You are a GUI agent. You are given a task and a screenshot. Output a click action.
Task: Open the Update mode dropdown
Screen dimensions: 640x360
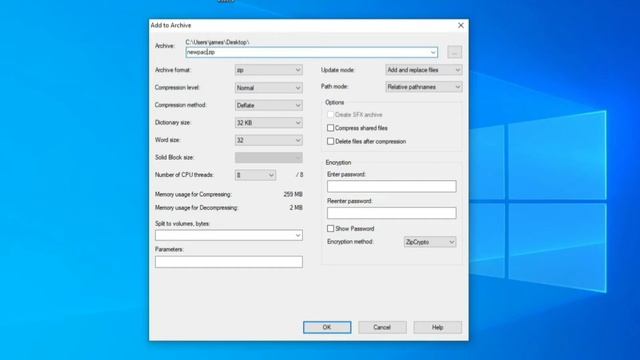[x=424, y=70]
